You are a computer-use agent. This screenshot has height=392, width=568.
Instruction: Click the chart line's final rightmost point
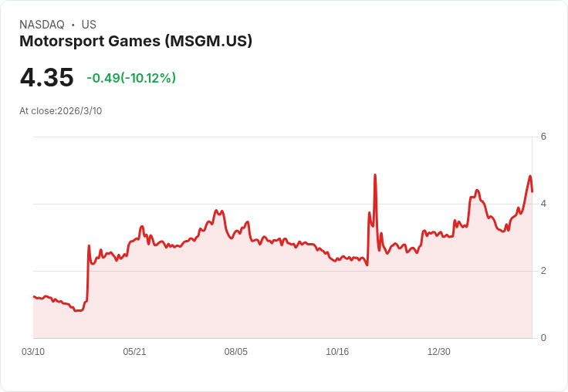pyautogui.click(x=532, y=191)
